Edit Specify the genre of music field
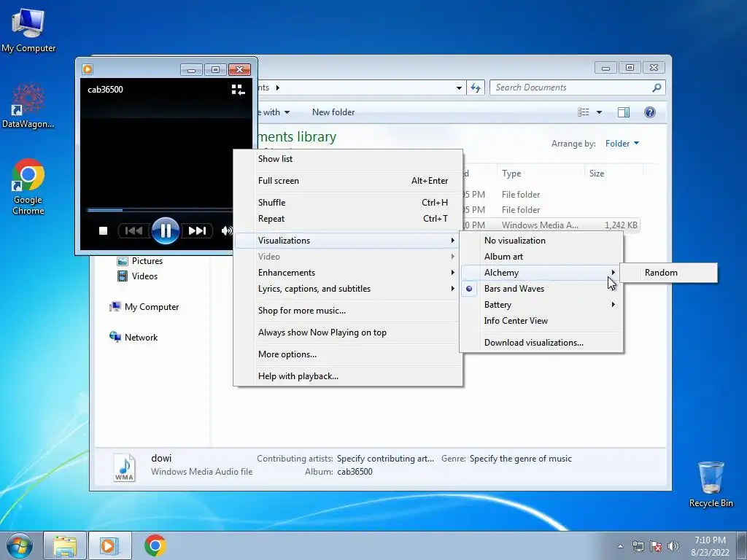The height and width of the screenshot is (560, 747). click(521, 459)
